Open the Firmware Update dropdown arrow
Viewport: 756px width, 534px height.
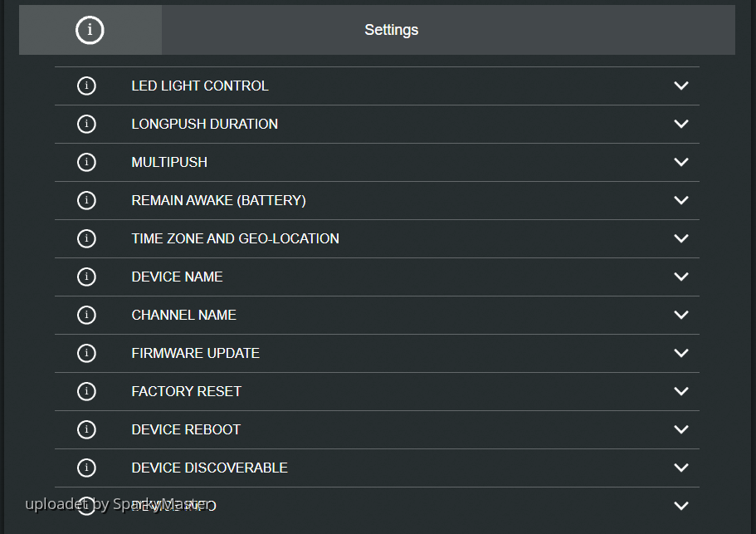[681, 353]
